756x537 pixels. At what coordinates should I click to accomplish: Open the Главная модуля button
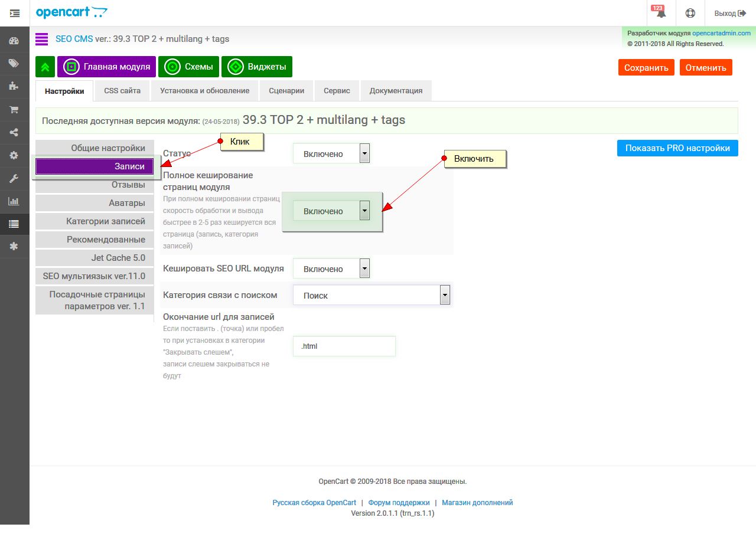coord(107,67)
